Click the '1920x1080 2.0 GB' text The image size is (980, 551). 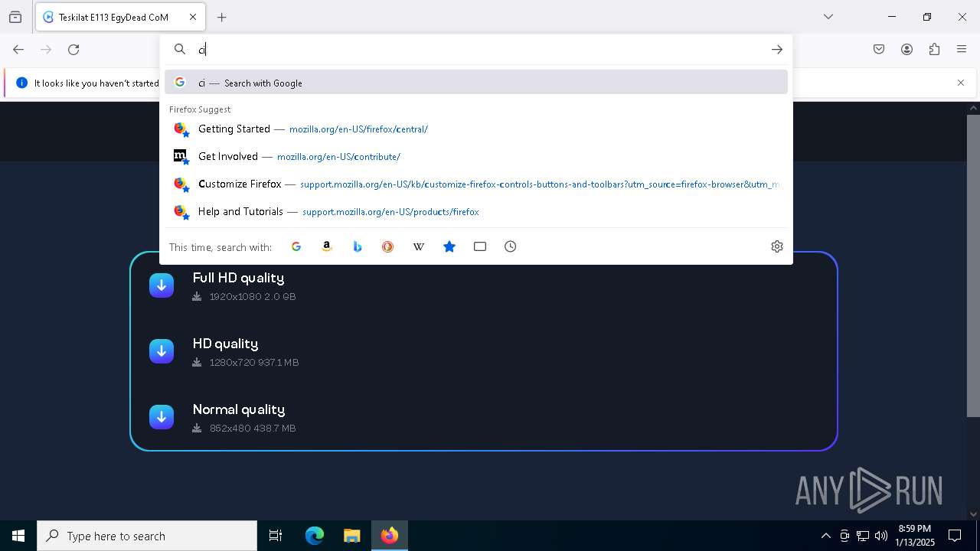pos(253,296)
